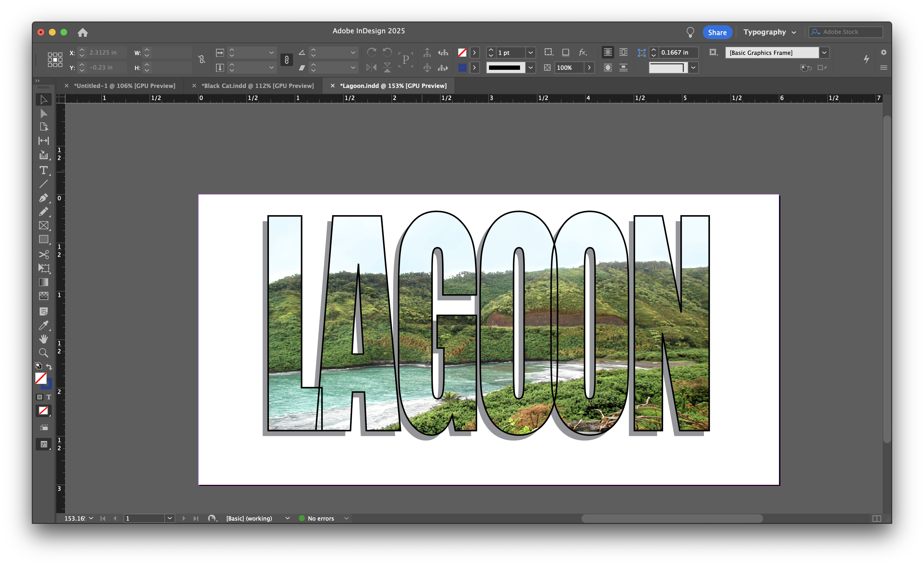
Task: Select the Scissors tool
Action: (43, 255)
